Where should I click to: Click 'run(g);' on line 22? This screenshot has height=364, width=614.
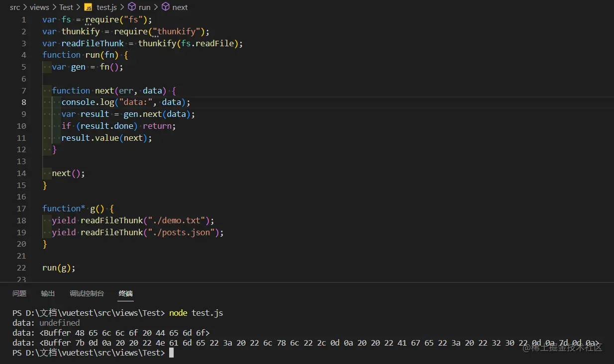pyautogui.click(x=59, y=268)
